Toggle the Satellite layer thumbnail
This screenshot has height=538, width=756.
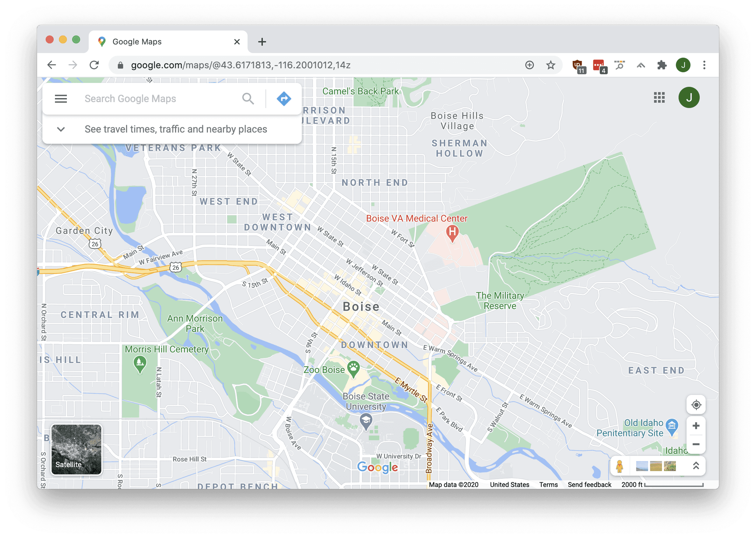click(x=76, y=449)
